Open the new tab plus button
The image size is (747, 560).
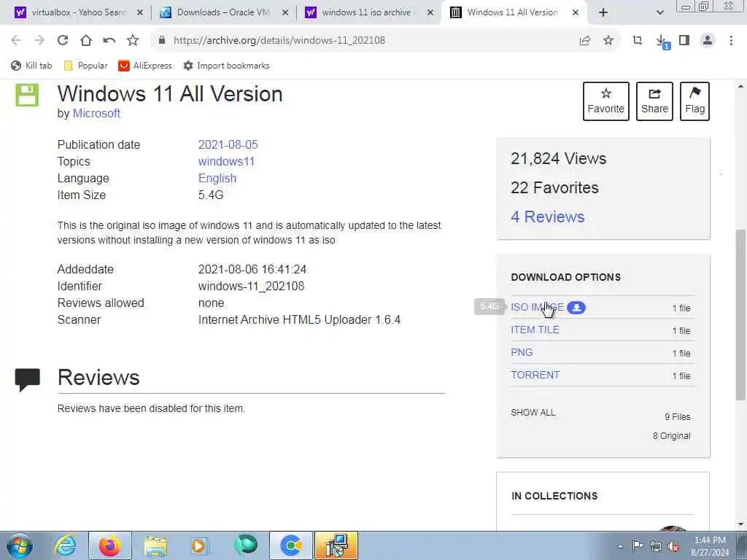tap(603, 12)
